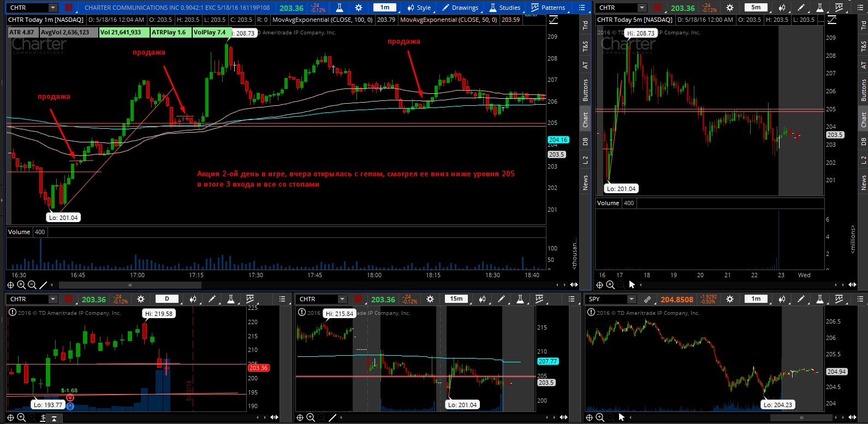This screenshot has width=868, height=424.
Task: Open the Studies menu in main chart
Action: coord(504,8)
